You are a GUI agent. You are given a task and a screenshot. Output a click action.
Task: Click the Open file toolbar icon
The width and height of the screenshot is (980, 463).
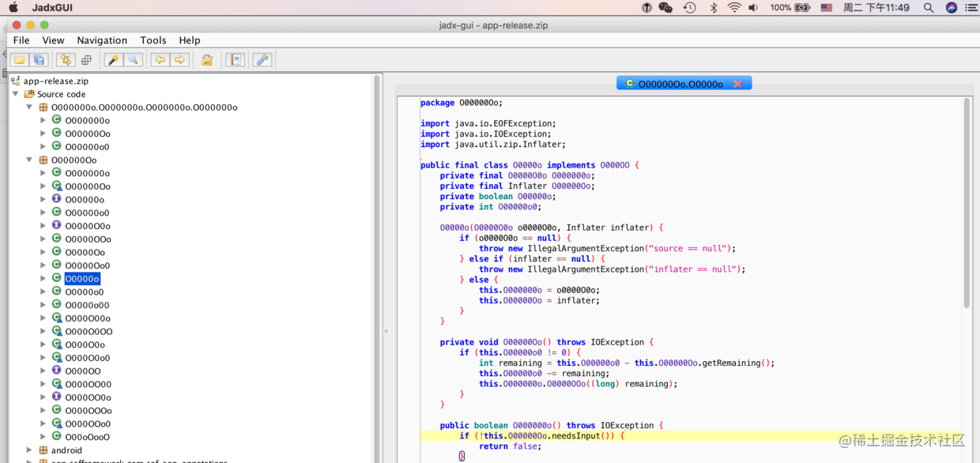(x=20, y=60)
